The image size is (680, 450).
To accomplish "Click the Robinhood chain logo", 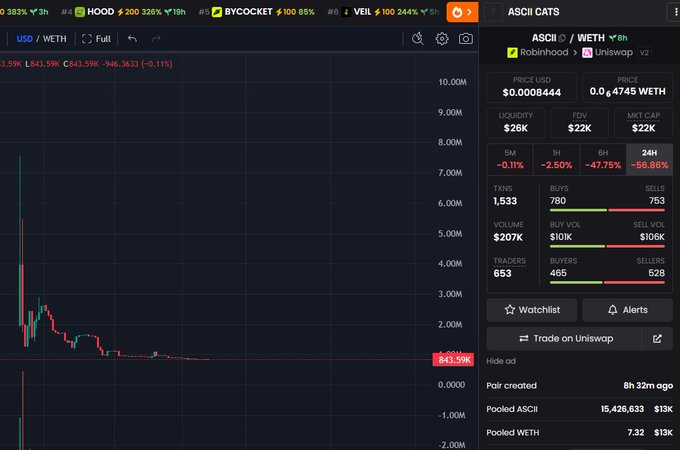I will click(x=512, y=52).
